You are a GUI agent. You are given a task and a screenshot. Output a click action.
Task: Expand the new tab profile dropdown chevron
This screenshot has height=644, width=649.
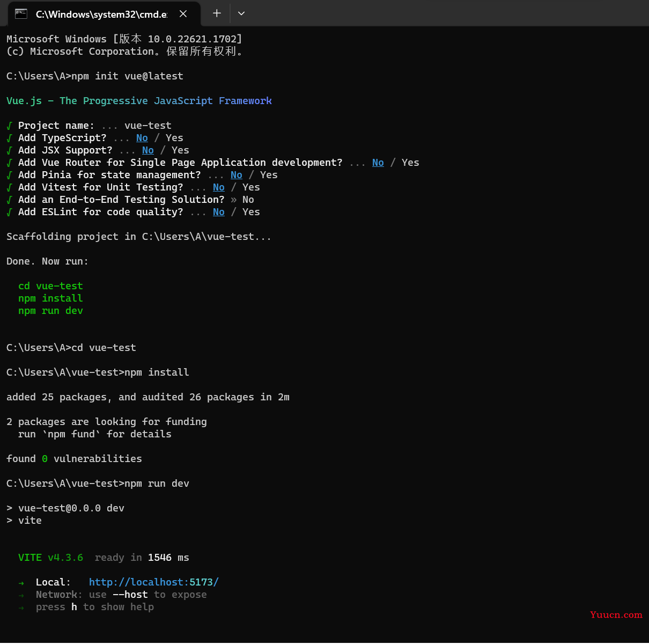click(241, 13)
